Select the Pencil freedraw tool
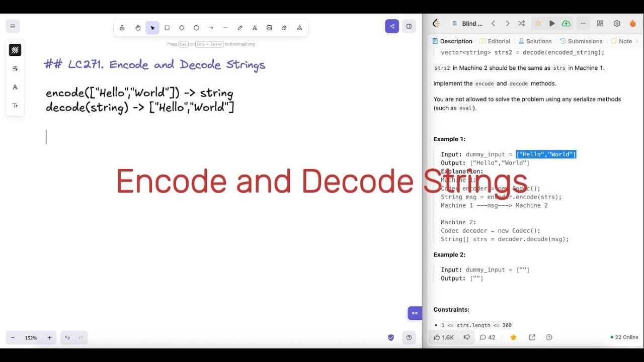 pos(240,28)
